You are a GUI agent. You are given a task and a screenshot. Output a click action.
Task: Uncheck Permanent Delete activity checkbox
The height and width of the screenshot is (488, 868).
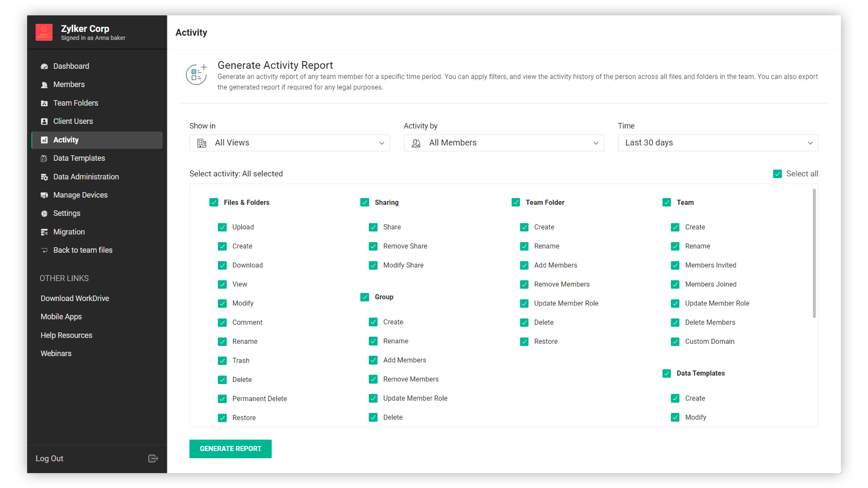point(222,399)
